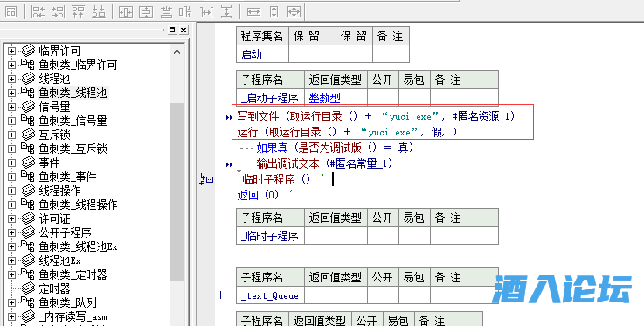
Task: Click empty 公开 cell in _启动子程序 row
Action: coord(383,98)
